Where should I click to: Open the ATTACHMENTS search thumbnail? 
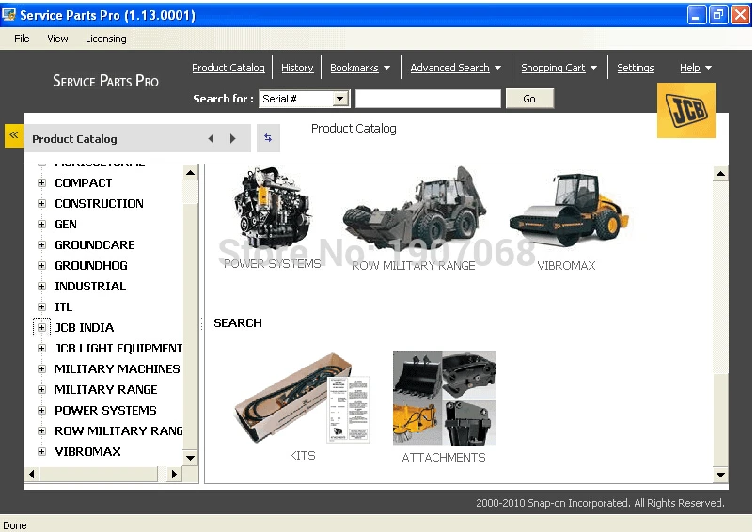[445, 398]
